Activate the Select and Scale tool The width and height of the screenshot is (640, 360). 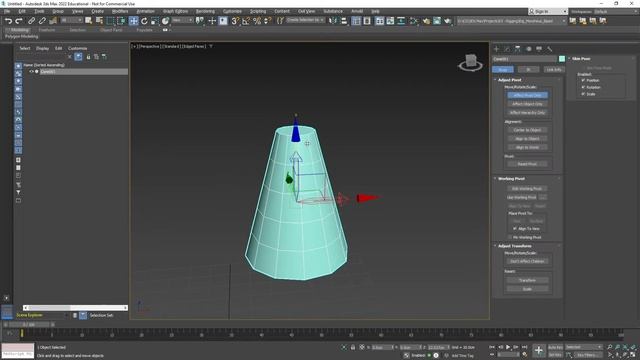[154, 21]
